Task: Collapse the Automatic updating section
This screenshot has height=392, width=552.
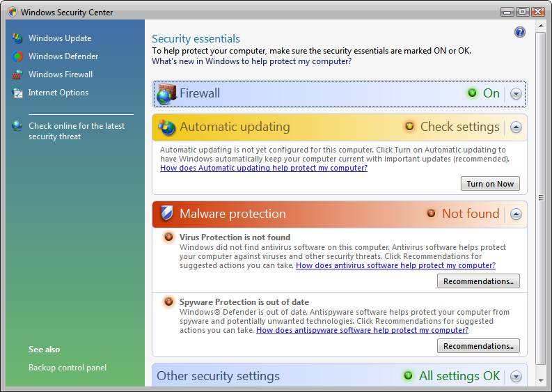Action: click(516, 127)
